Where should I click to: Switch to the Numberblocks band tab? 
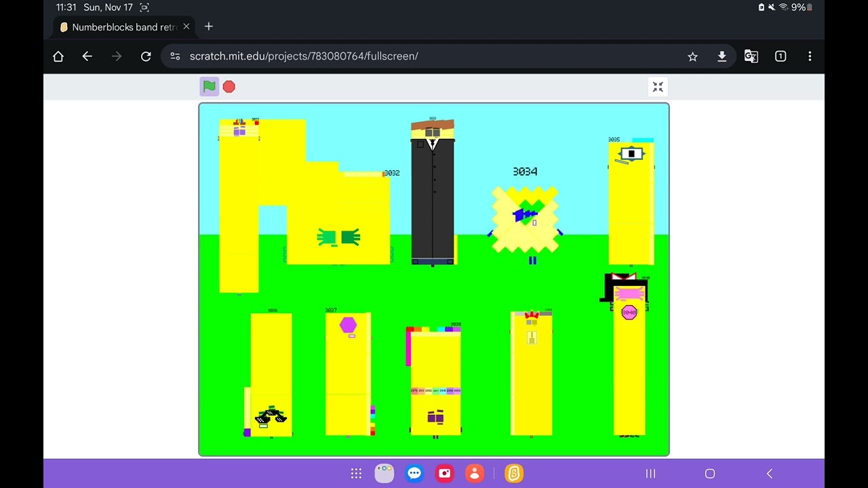[124, 27]
